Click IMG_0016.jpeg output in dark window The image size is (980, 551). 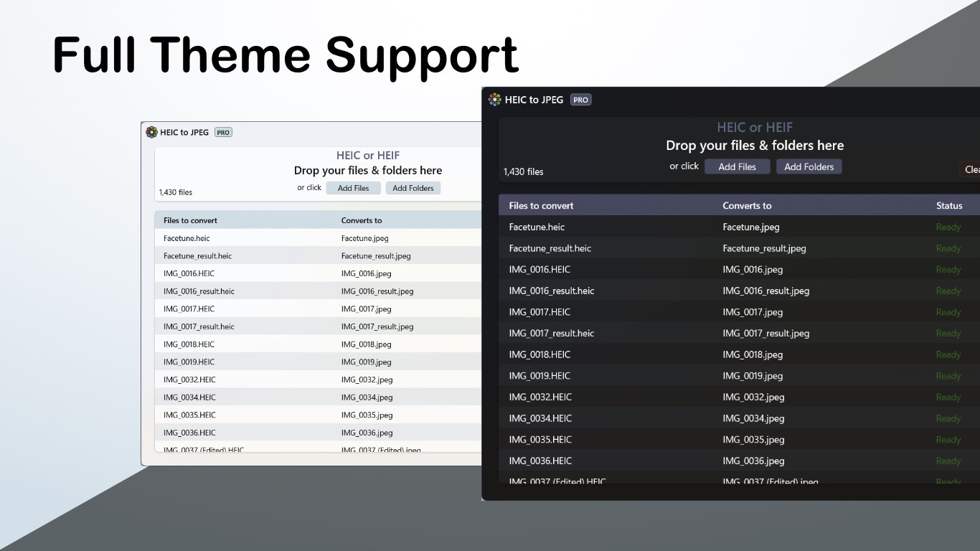[x=753, y=269]
